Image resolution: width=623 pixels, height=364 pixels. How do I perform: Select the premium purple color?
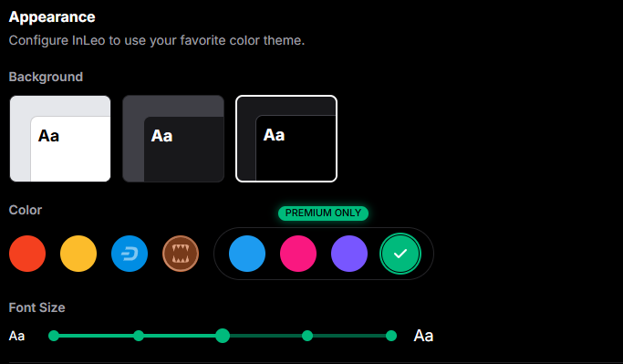tap(349, 254)
